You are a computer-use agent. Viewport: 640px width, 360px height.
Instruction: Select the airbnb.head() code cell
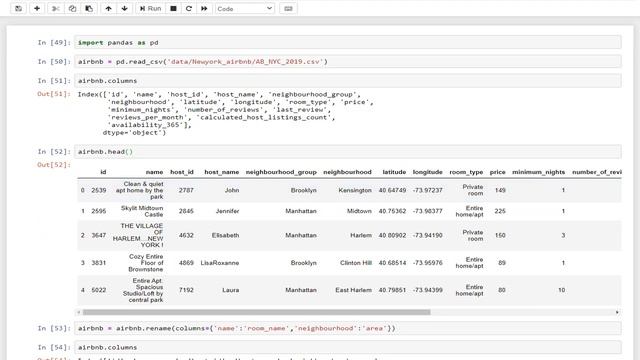(348, 152)
